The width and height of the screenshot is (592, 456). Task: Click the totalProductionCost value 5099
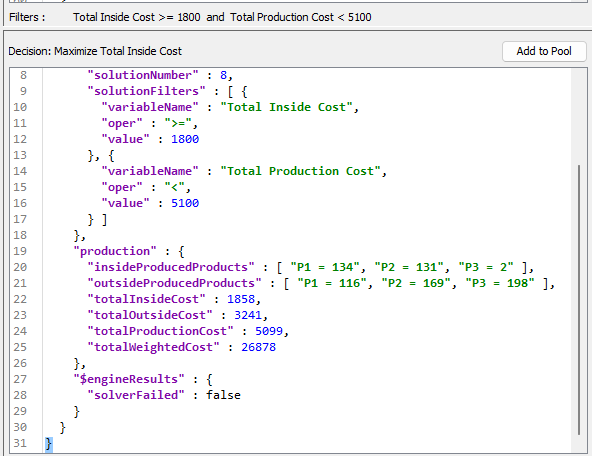tap(269, 331)
